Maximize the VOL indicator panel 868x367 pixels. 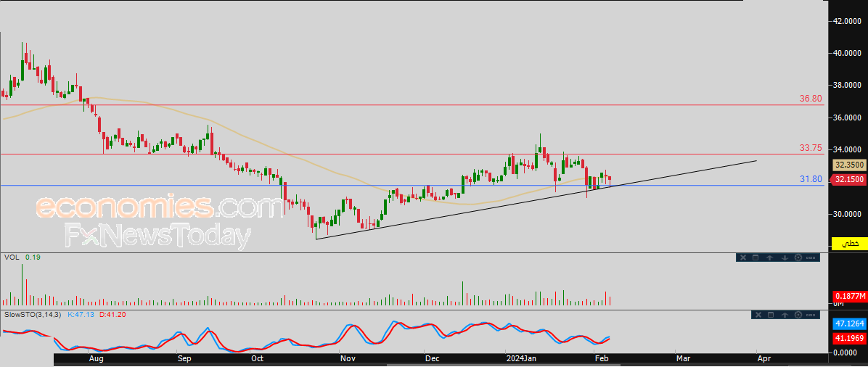coord(756,257)
